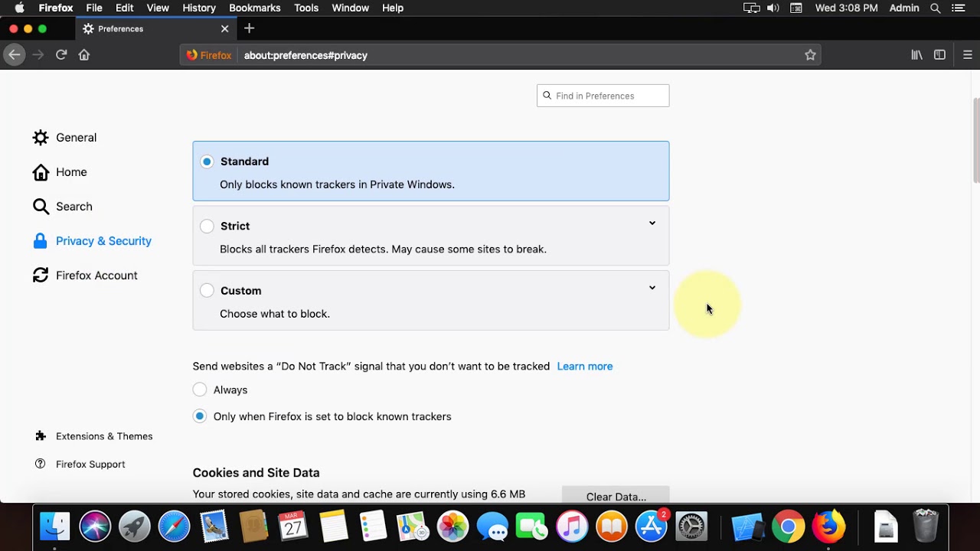Open Xcode from the dock
The image size is (980, 551).
748,527
